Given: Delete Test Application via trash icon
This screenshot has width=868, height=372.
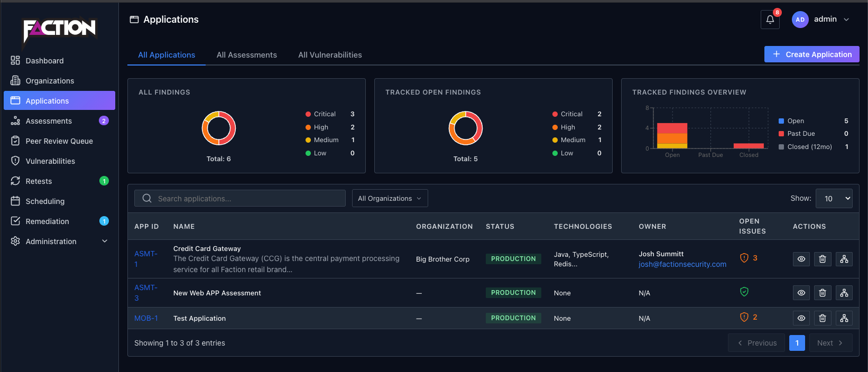Looking at the screenshot, I should [x=823, y=318].
